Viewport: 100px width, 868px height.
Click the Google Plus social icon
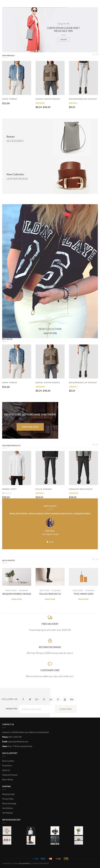click(x=37, y=699)
